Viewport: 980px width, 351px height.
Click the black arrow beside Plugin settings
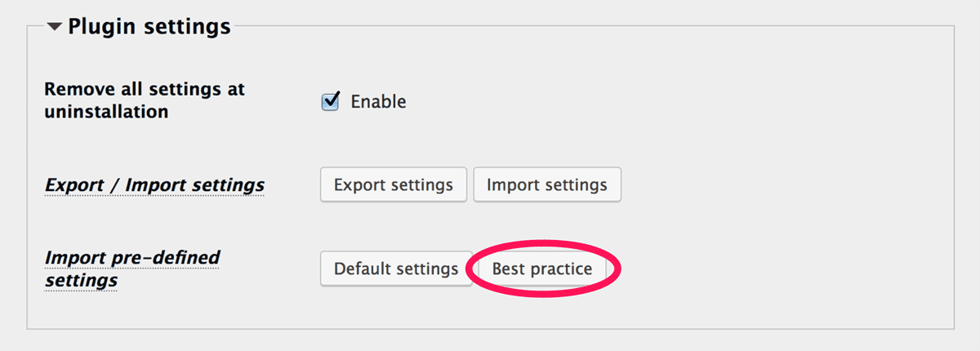tap(55, 27)
